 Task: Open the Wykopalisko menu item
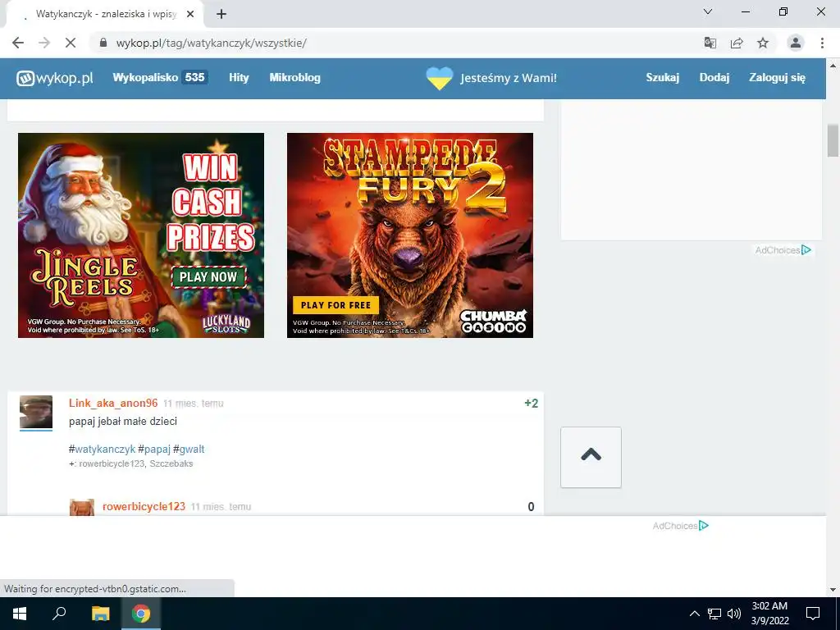[145, 78]
